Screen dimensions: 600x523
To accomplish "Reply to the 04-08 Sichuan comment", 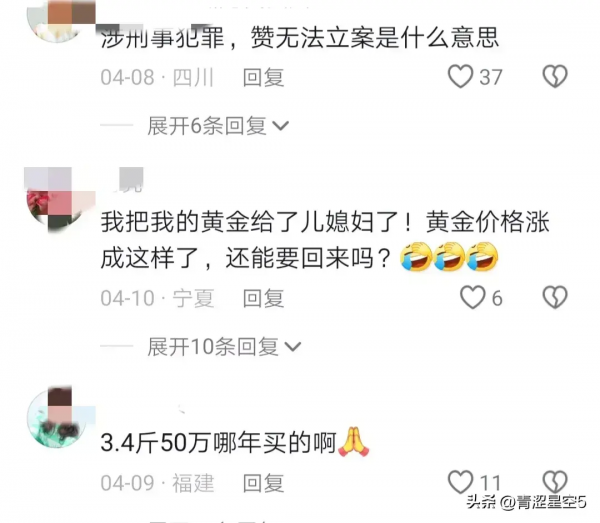I will tap(263, 77).
